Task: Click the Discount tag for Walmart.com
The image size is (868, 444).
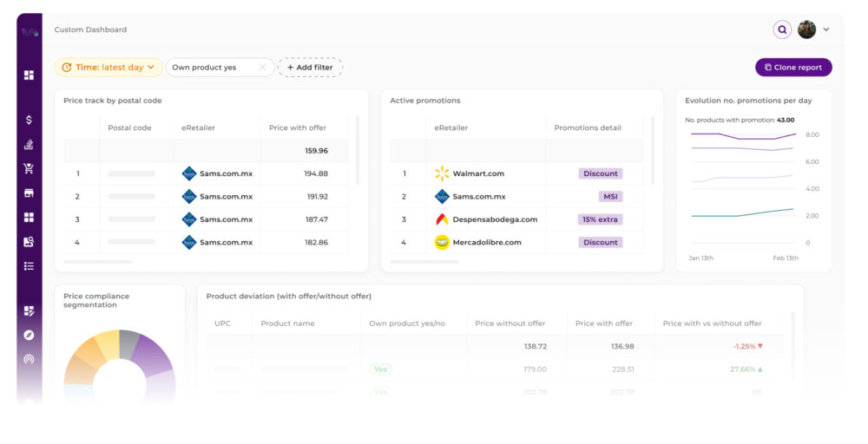Action: coord(600,173)
